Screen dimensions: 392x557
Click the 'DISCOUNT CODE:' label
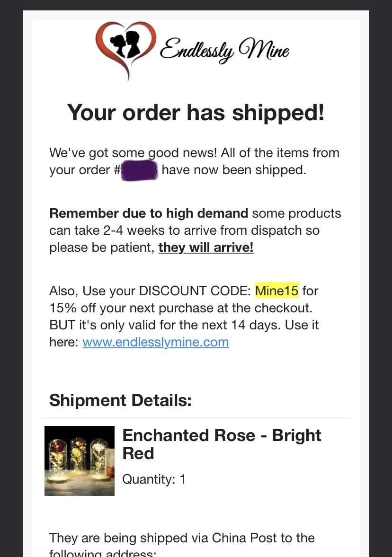click(195, 291)
